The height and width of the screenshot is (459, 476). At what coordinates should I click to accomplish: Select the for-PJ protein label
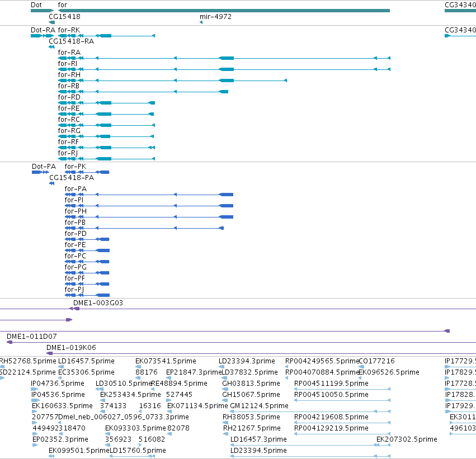(x=74, y=290)
